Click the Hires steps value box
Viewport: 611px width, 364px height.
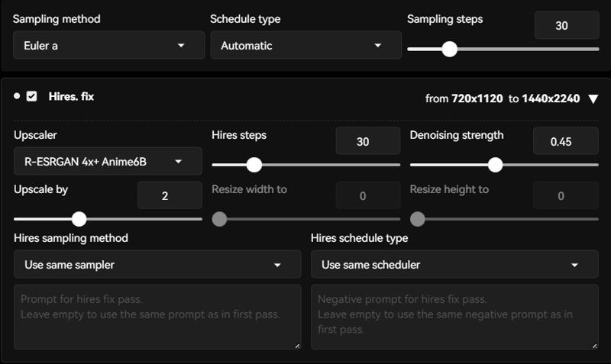(368, 141)
